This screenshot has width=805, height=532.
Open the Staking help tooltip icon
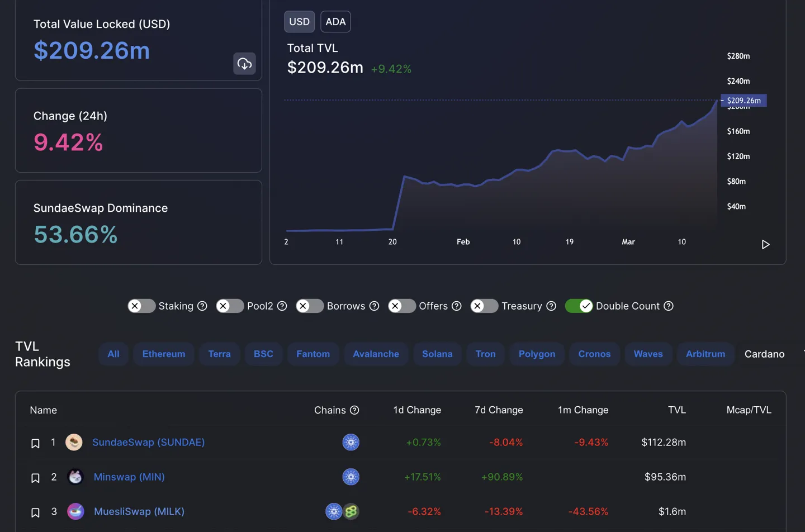pos(202,306)
